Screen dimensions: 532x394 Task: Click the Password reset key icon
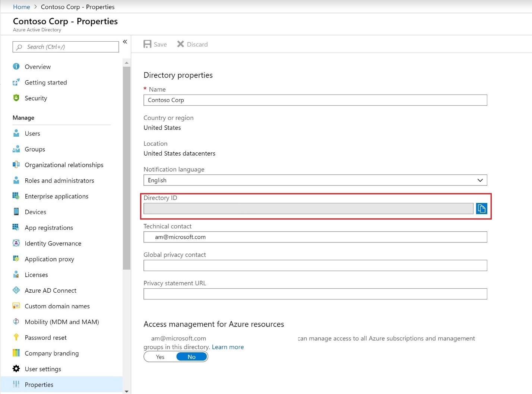pos(16,337)
